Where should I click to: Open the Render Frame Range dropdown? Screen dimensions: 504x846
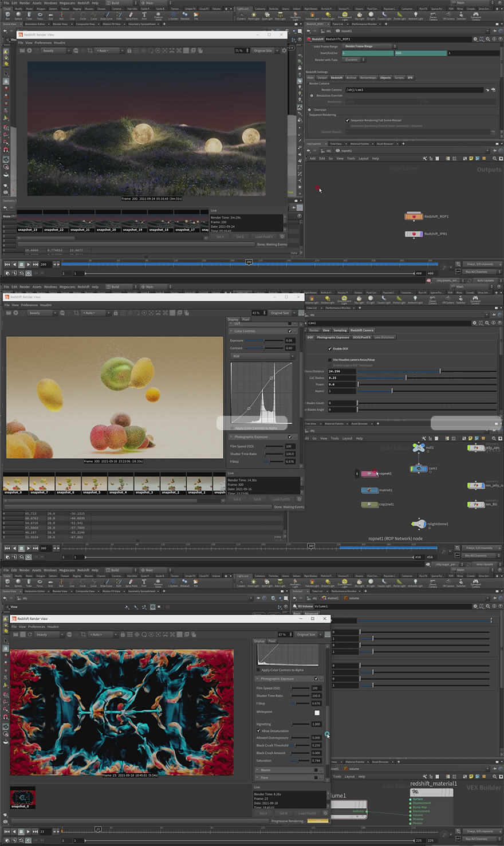click(x=369, y=46)
